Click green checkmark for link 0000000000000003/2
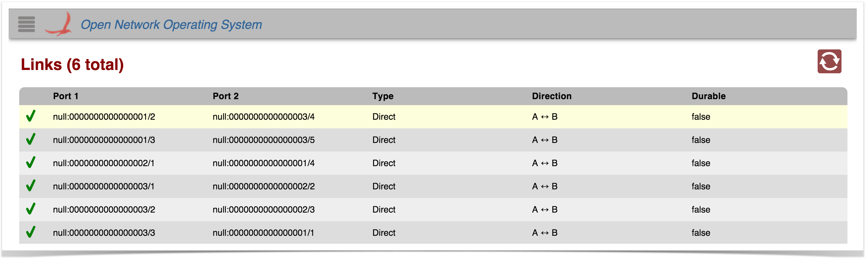The image size is (868, 260). [31, 209]
